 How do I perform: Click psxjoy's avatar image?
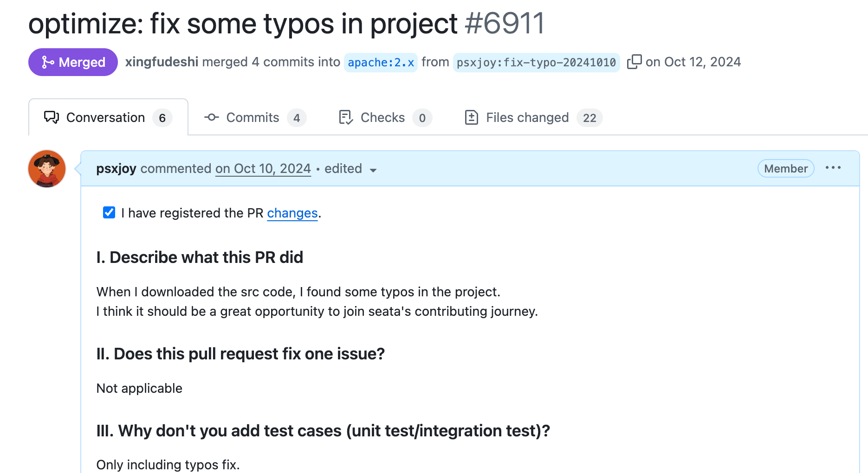tap(46, 169)
